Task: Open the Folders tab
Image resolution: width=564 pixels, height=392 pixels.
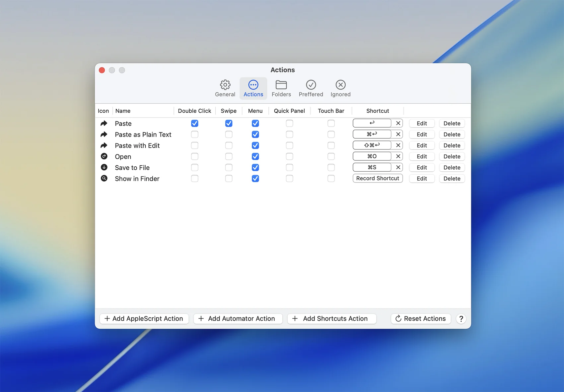Action: click(x=281, y=88)
